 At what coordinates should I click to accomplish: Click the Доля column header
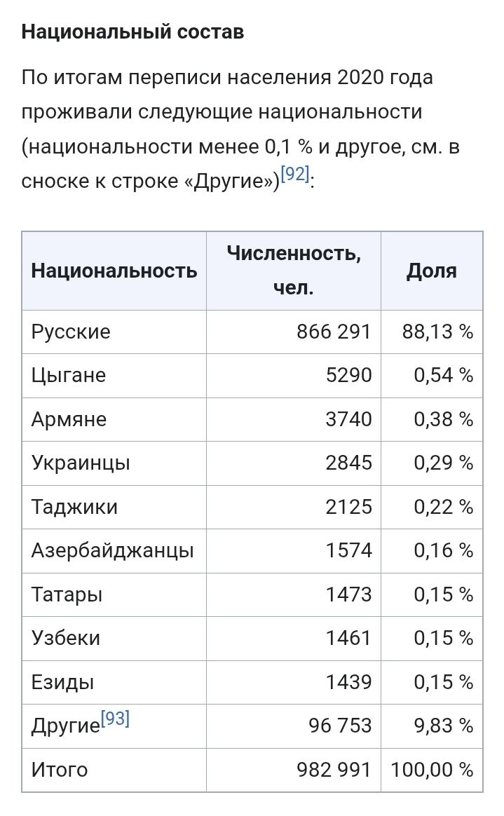pos(431,271)
